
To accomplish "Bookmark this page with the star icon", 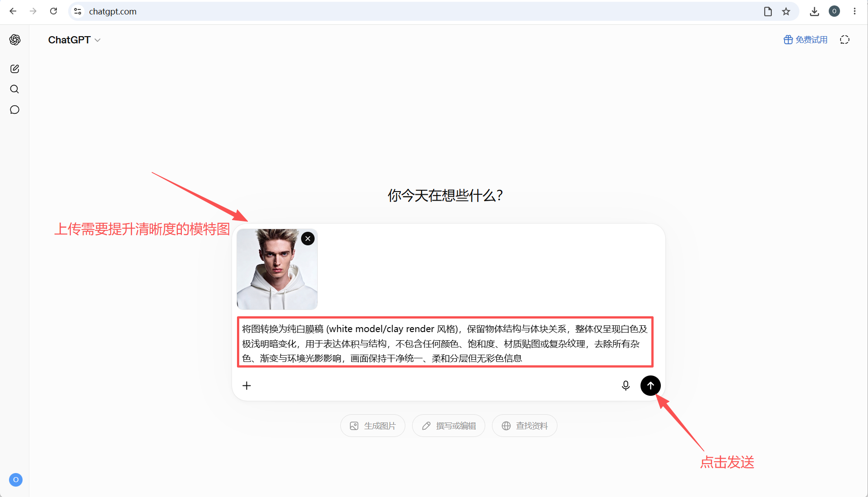I will (786, 11).
